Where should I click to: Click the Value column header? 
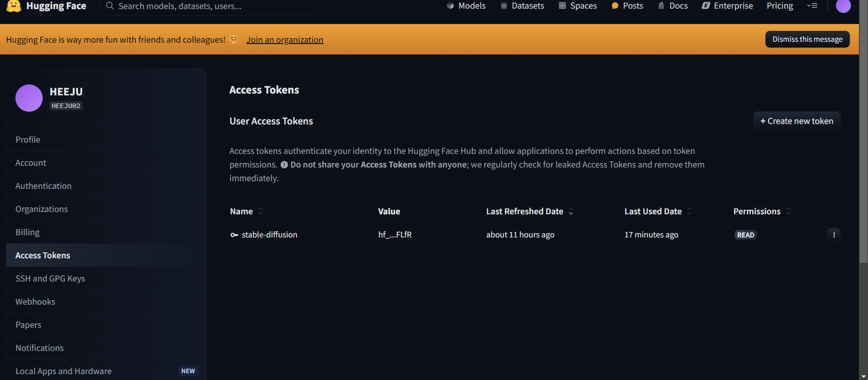tap(389, 211)
